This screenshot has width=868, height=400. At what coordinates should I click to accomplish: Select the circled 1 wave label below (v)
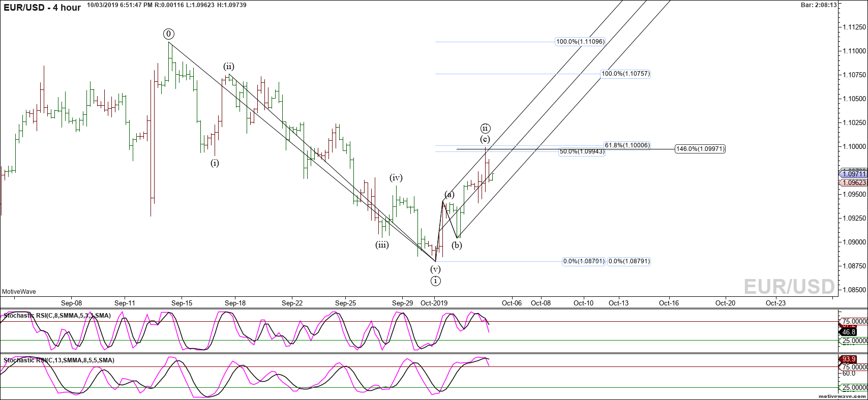pyautogui.click(x=435, y=281)
